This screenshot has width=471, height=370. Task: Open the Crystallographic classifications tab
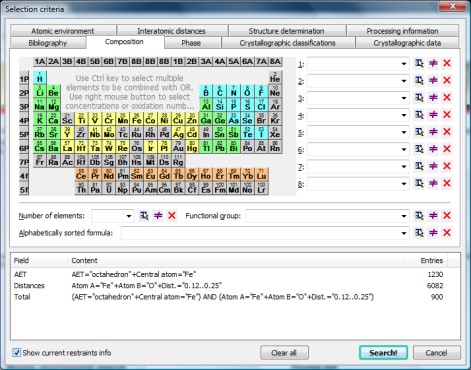point(287,43)
